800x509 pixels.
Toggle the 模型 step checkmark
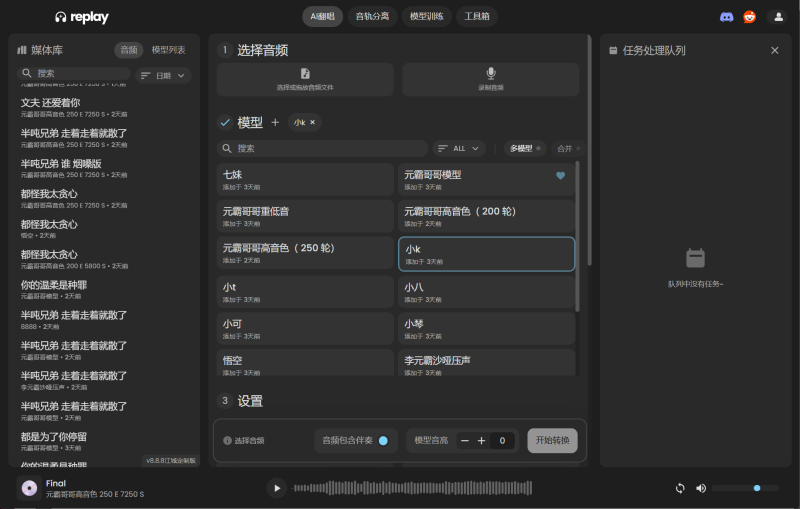225,122
